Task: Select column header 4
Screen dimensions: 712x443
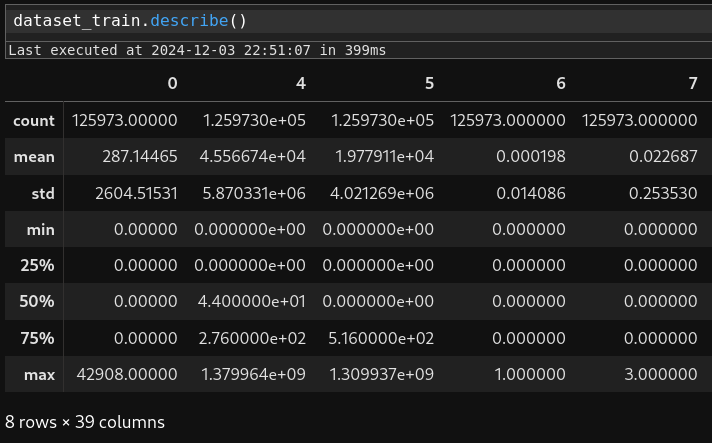Action: pyautogui.click(x=301, y=83)
